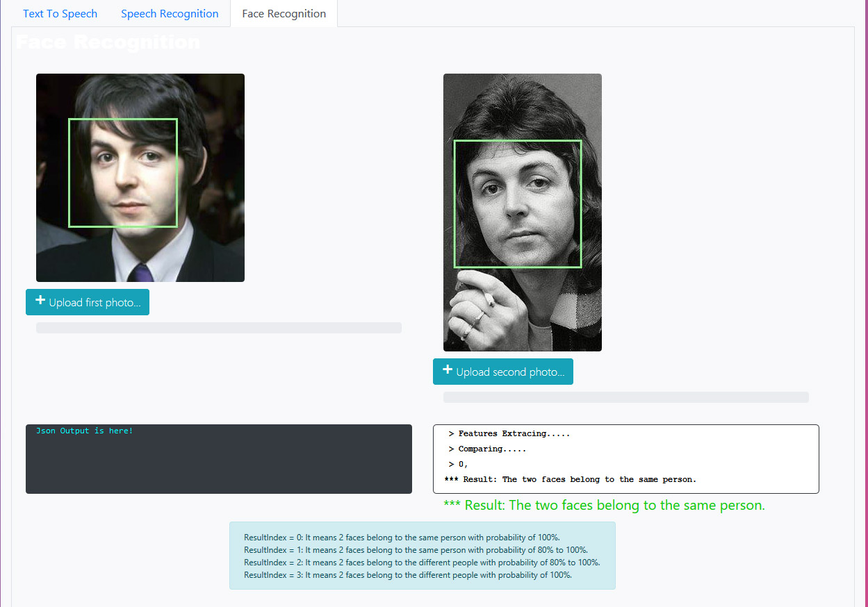
Task: Click plus icon on Upload first photo
Action: pos(40,301)
